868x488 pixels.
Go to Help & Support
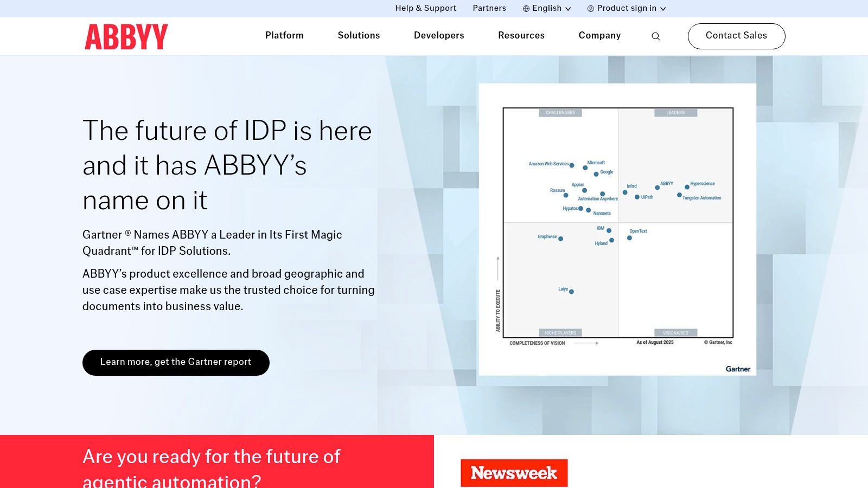pos(426,8)
